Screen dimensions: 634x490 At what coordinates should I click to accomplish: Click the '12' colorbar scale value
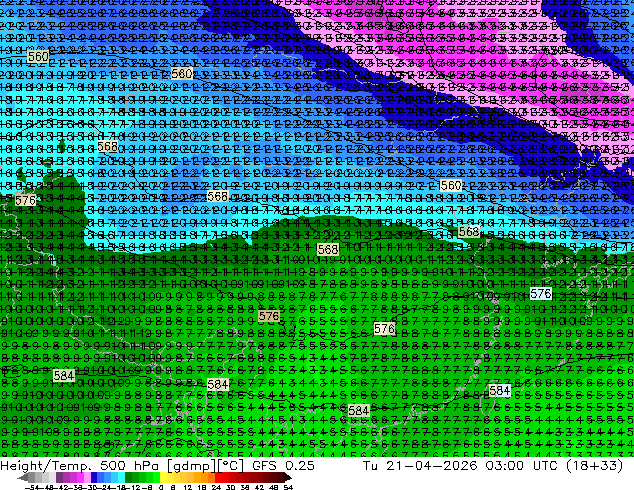[187, 487]
